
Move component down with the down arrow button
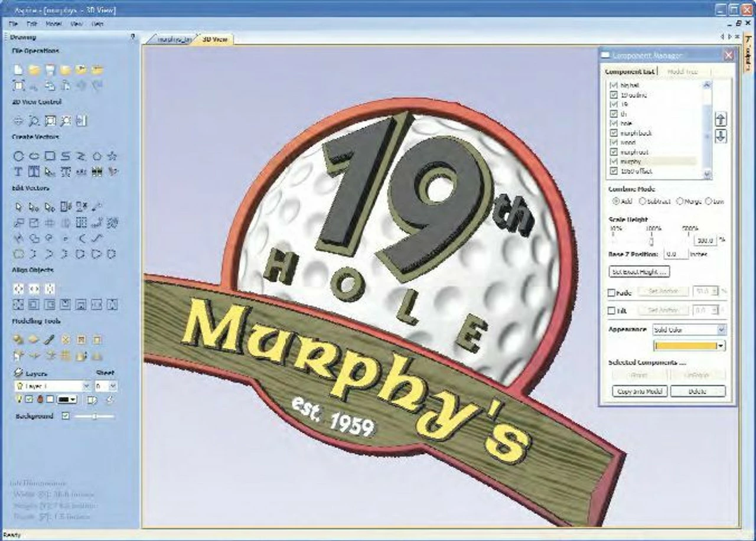[x=721, y=136]
